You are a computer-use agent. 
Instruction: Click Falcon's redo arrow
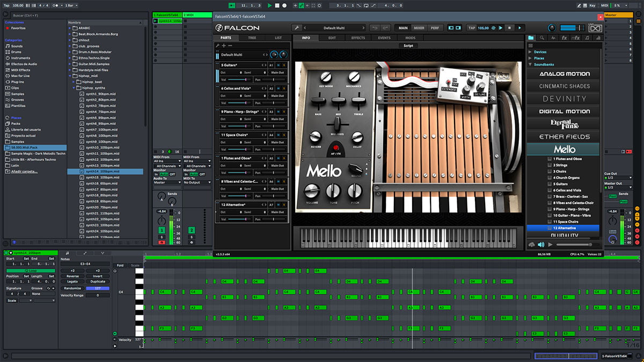point(386,28)
